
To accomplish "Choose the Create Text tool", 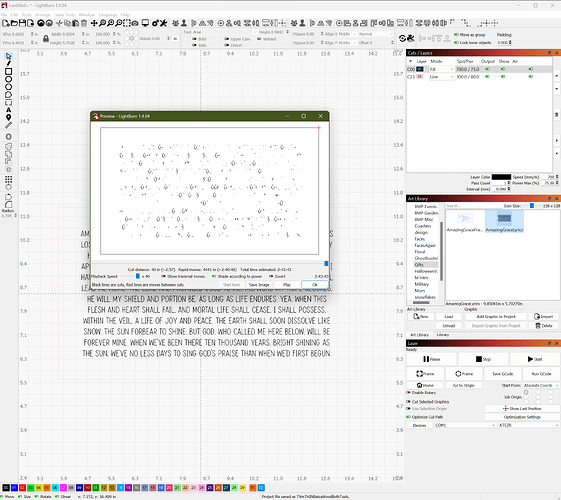I will point(9,110).
